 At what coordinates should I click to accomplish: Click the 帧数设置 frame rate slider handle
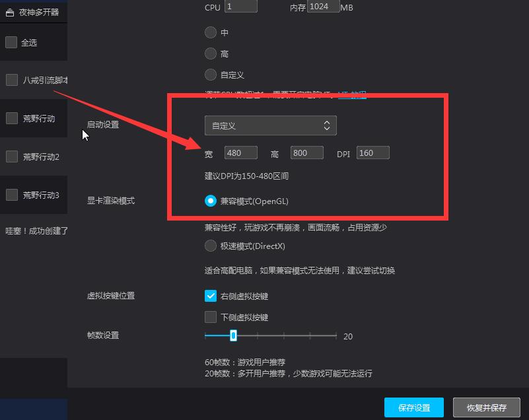tap(232, 335)
